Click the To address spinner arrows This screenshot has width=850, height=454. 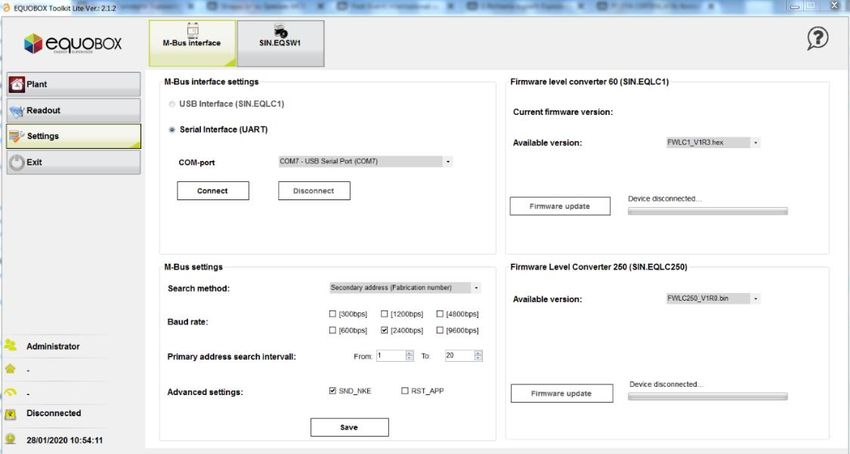coord(478,356)
